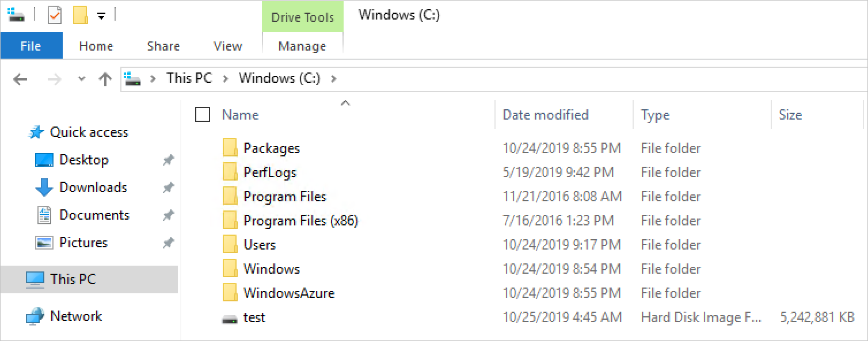
Task: Open Pictures from the Quick access sidebar
Action: tap(84, 242)
